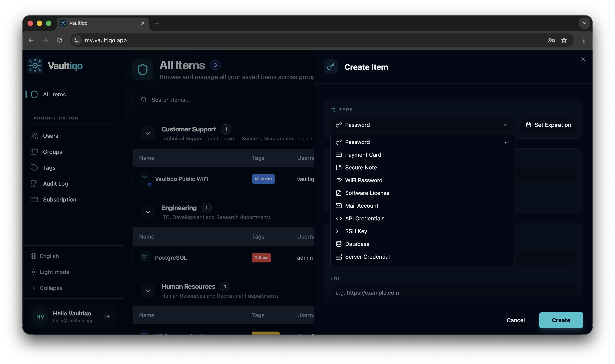Open the Subscription card icon

click(34, 200)
